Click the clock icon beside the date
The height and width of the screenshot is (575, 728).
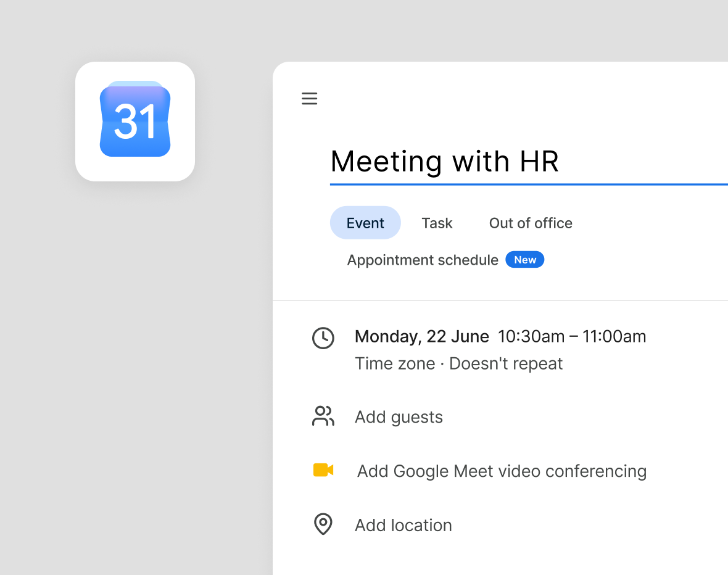coord(323,338)
